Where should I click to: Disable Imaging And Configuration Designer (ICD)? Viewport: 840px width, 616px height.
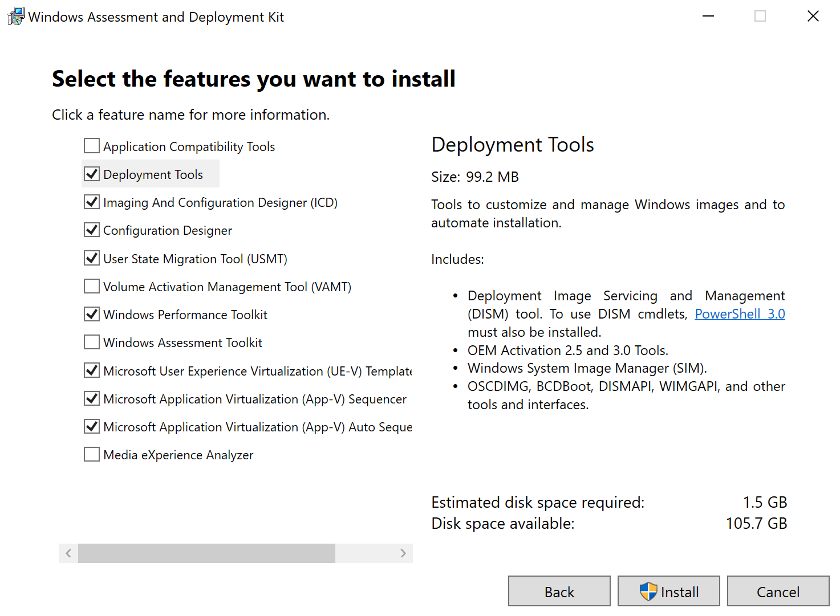[91, 202]
